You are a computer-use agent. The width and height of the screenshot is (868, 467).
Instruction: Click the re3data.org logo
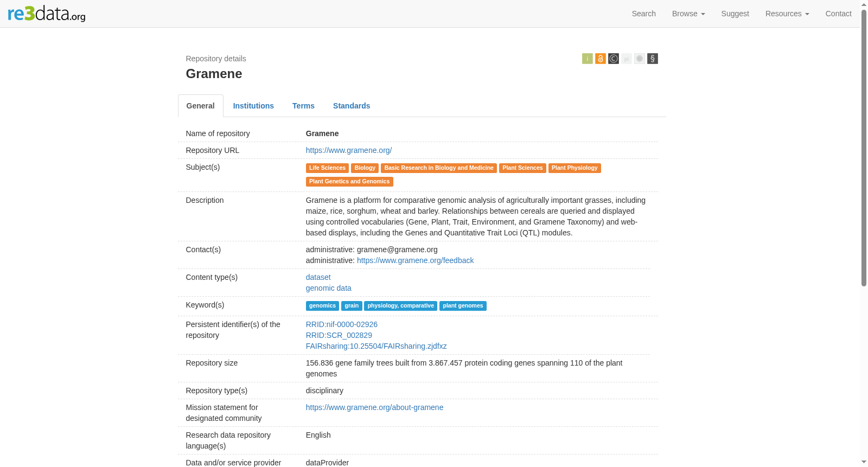47,13
